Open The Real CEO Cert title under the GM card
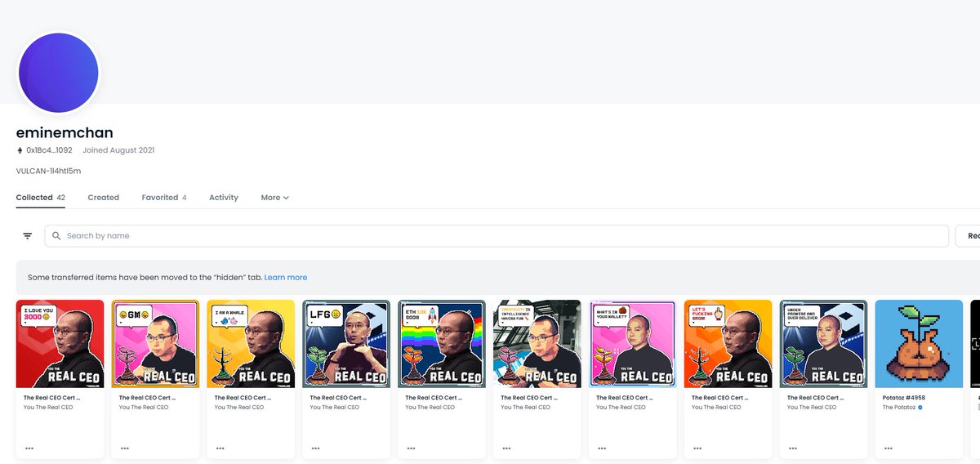Image resolution: width=980 pixels, height=464 pixels. [147, 398]
